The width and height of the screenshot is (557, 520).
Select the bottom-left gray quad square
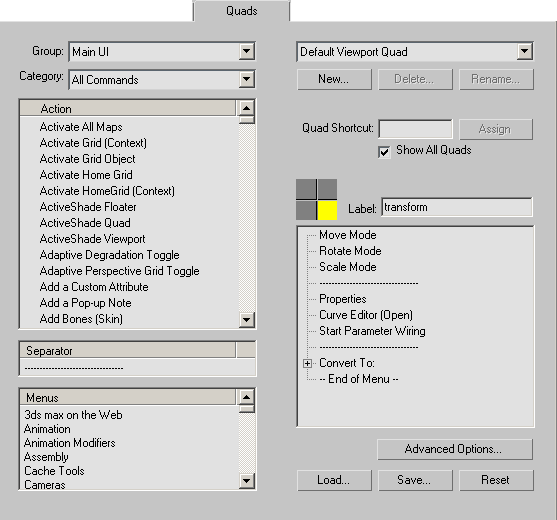coord(306,210)
